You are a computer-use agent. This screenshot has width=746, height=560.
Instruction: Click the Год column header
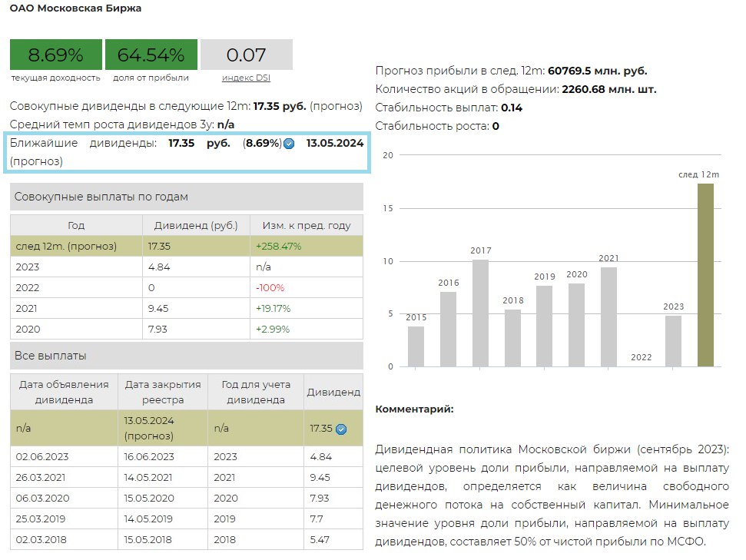coord(76,226)
